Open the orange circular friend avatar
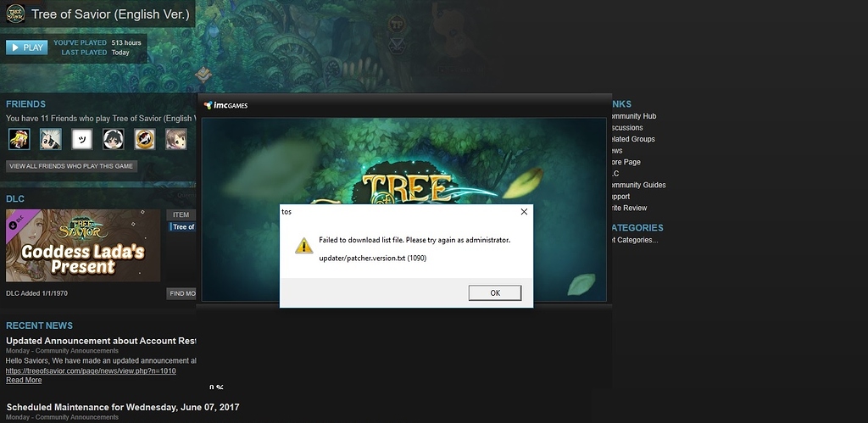Screen dimensions: 868x423 coord(144,139)
